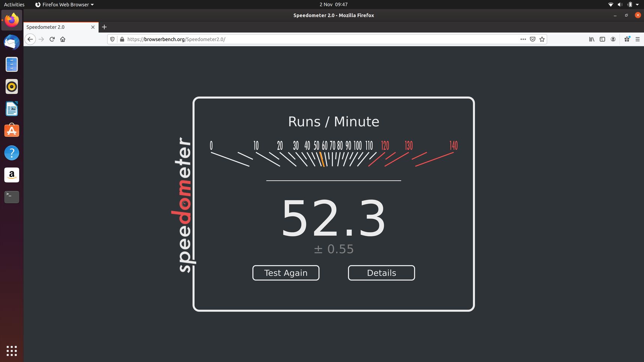Screen dimensions: 644x362
Task: Show all applications grid
Action: click(12, 351)
